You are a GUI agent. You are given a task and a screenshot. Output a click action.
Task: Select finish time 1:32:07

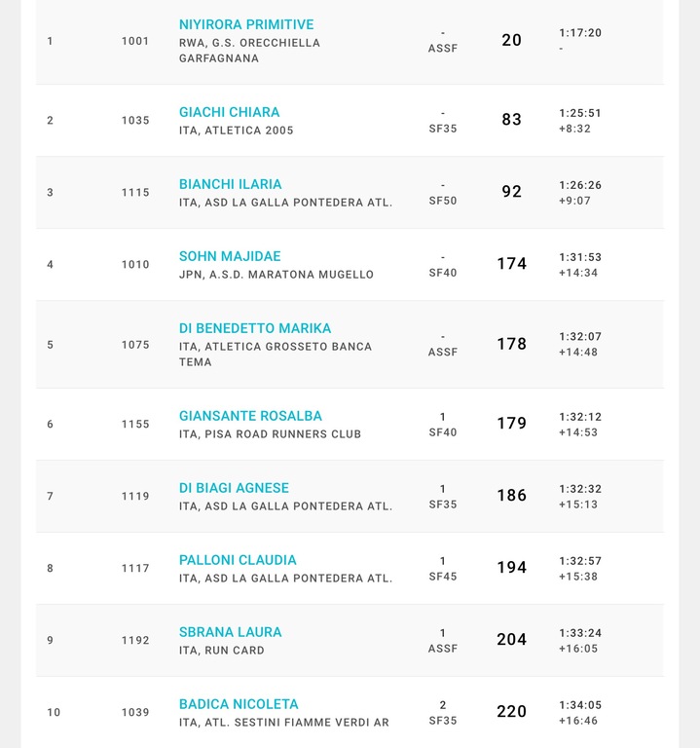580,336
